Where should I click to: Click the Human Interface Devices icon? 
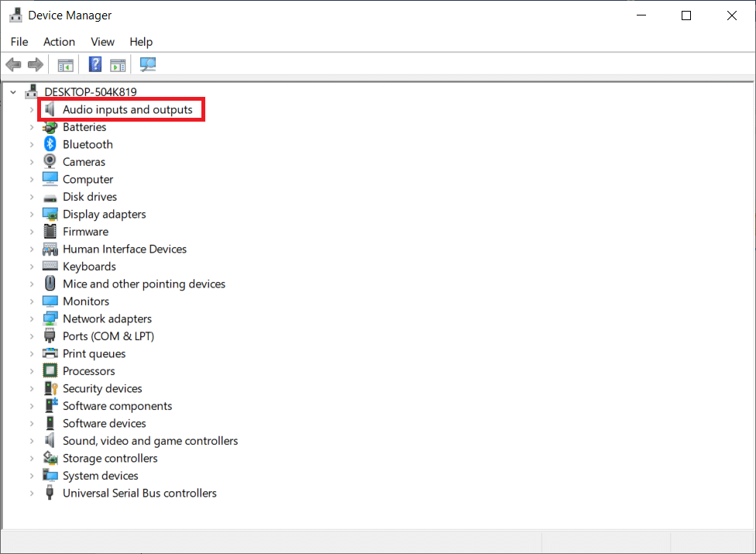[50, 249]
